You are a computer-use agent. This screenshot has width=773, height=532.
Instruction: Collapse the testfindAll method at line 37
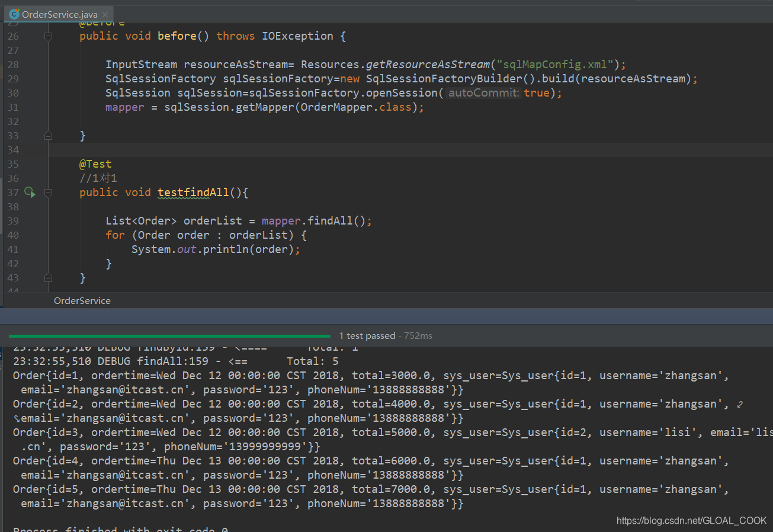click(48, 193)
